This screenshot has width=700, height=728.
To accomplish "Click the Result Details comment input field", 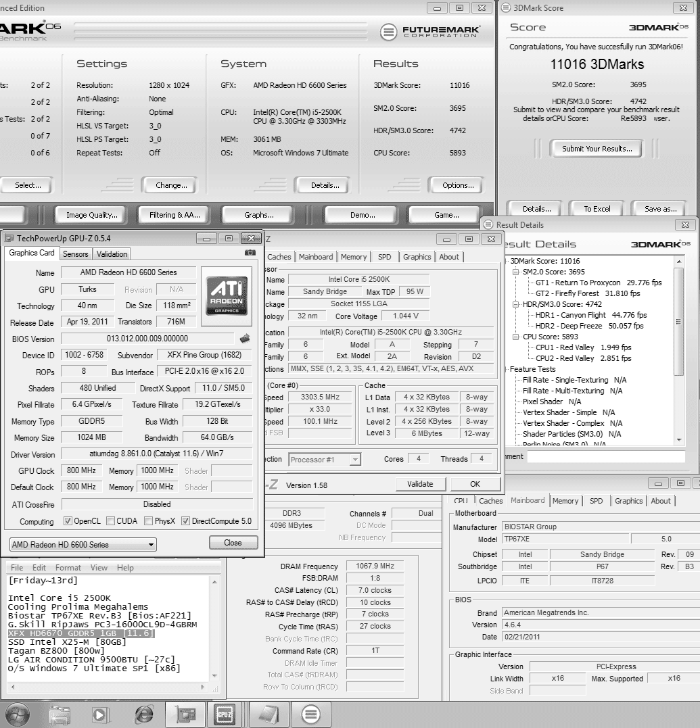I will coord(606,456).
